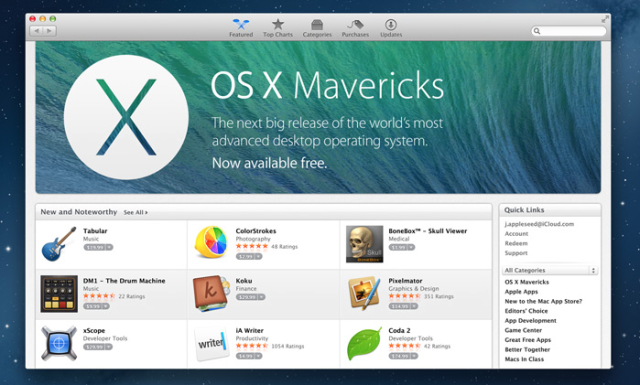
Task: Open the Updates tab
Action: coord(391,28)
